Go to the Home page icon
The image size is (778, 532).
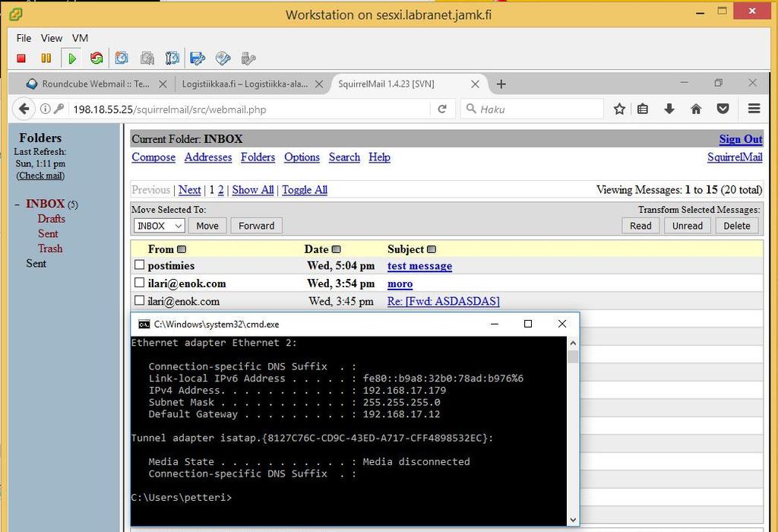pyautogui.click(x=696, y=109)
